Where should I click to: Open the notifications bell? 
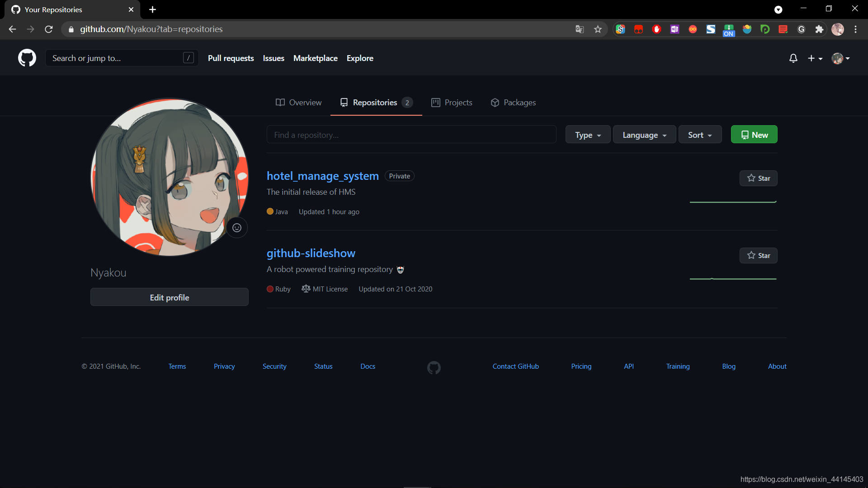click(793, 58)
